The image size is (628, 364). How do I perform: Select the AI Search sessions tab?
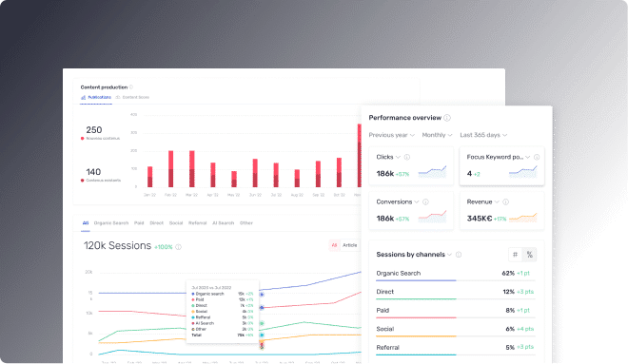(x=223, y=223)
